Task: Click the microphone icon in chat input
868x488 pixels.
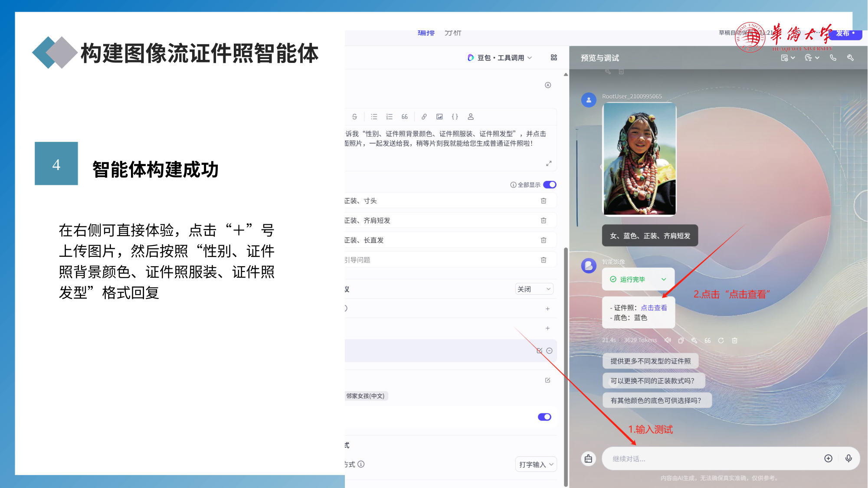Action: [848, 459]
